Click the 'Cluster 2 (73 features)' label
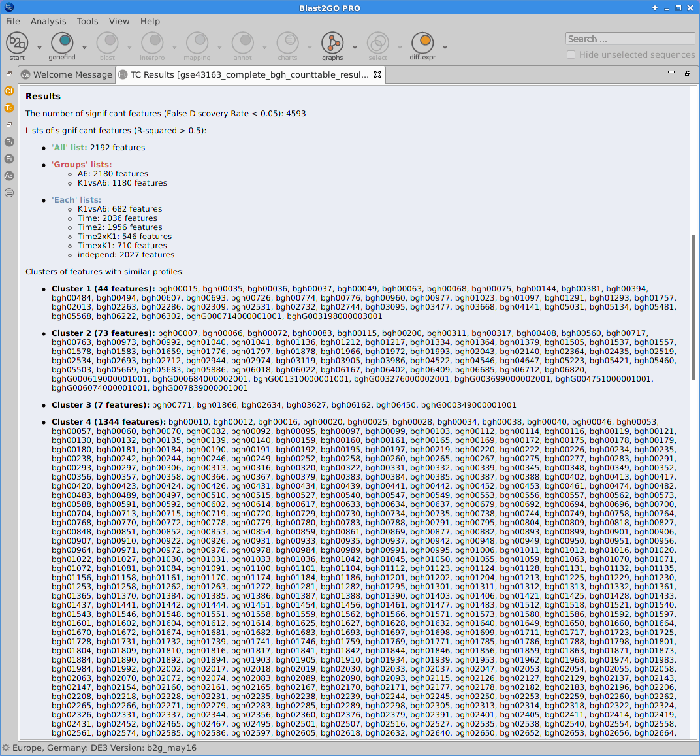 104,333
